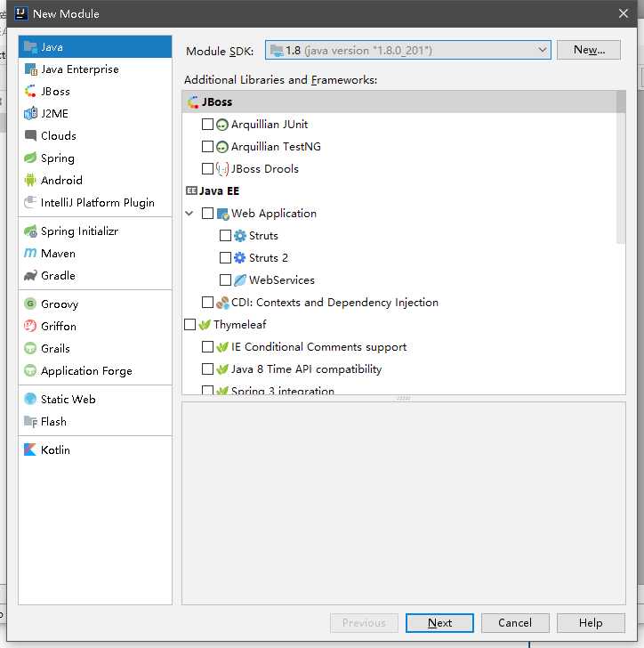Click the IntelliJ logo in title bar

pos(21,13)
